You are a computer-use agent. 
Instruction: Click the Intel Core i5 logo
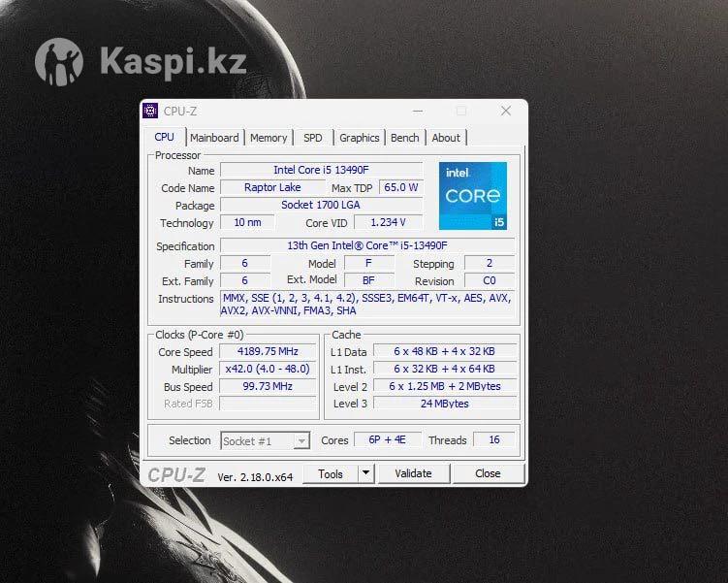[x=472, y=195]
